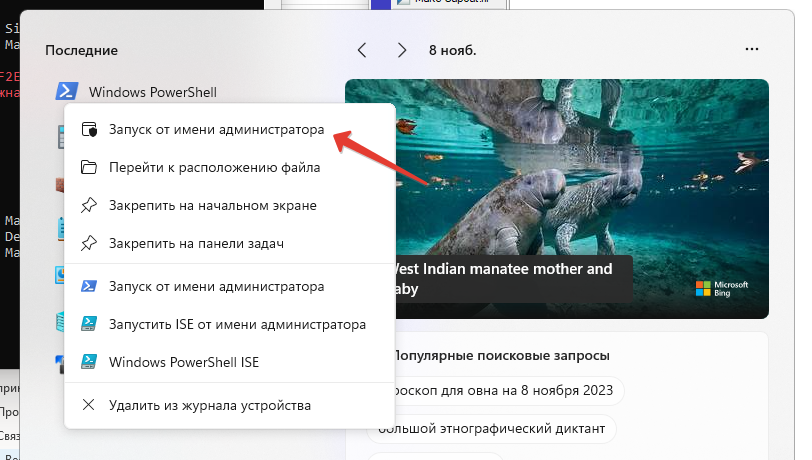Click Microsoft Bing logo on image
The image size is (812, 460).
[722, 289]
